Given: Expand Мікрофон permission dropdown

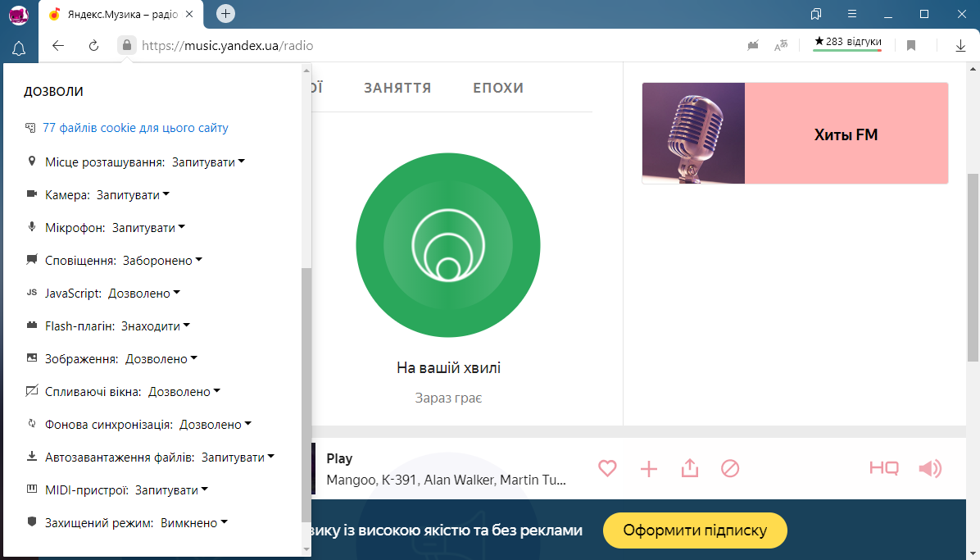Looking at the screenshot, I should 149,228.
